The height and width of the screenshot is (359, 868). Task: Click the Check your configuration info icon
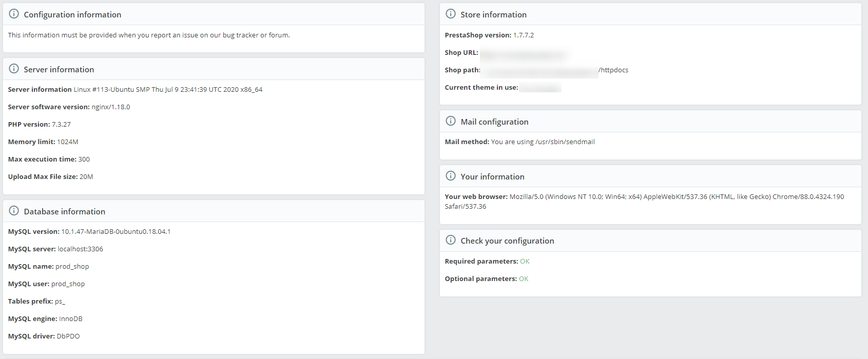(x=451, y=240)
